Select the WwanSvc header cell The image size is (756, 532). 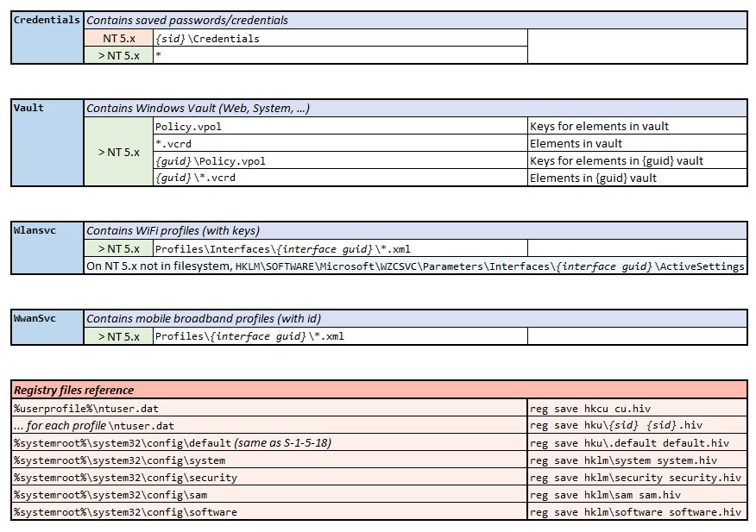[47, 327]
